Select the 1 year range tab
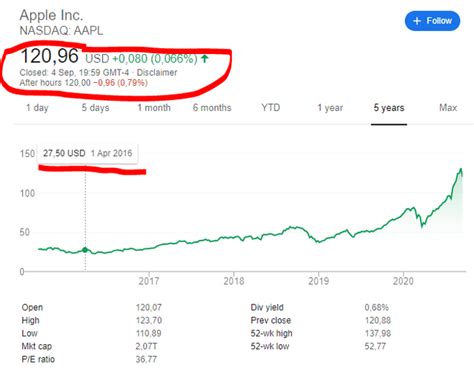This screenshot has height=376, width=474. coord(330,108)
